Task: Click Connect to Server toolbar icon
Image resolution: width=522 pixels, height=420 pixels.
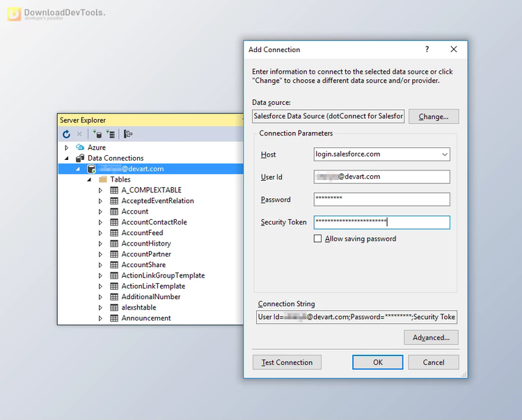Action: click(111, 134)
